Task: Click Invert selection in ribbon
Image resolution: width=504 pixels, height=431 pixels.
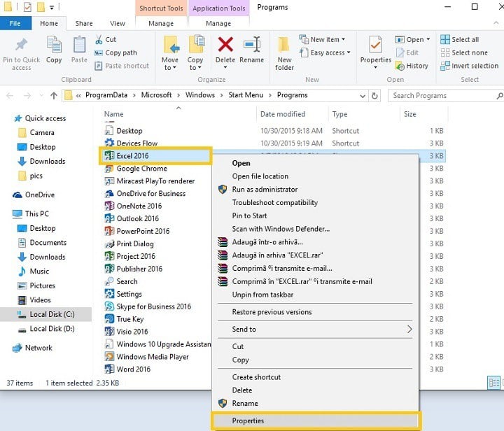Action: click(x=469, y=66)
